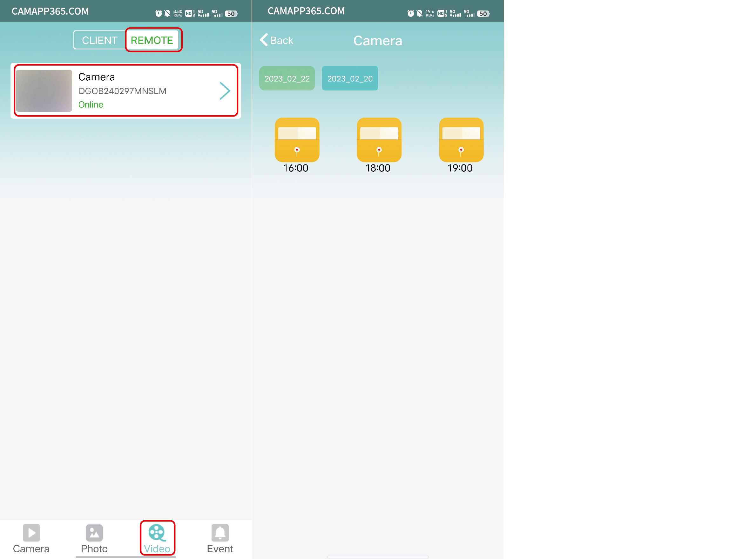
Task: Select the 2023_02_20 date
Action: (x=350, y=78)
